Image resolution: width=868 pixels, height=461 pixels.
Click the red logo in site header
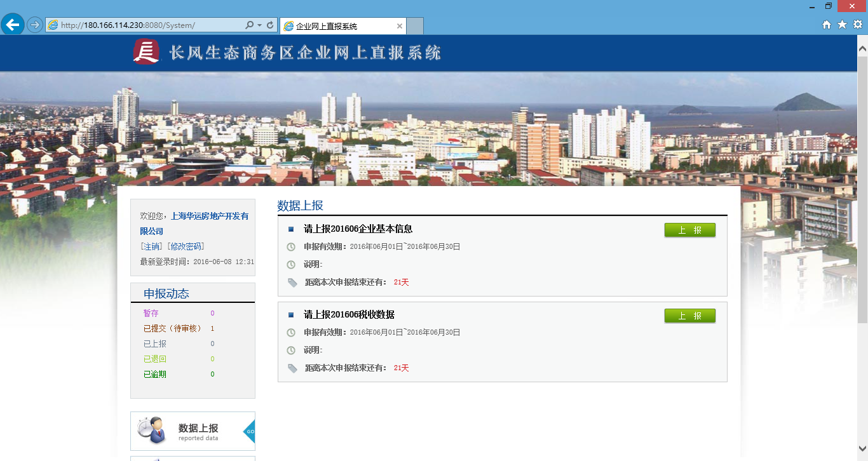146,52
